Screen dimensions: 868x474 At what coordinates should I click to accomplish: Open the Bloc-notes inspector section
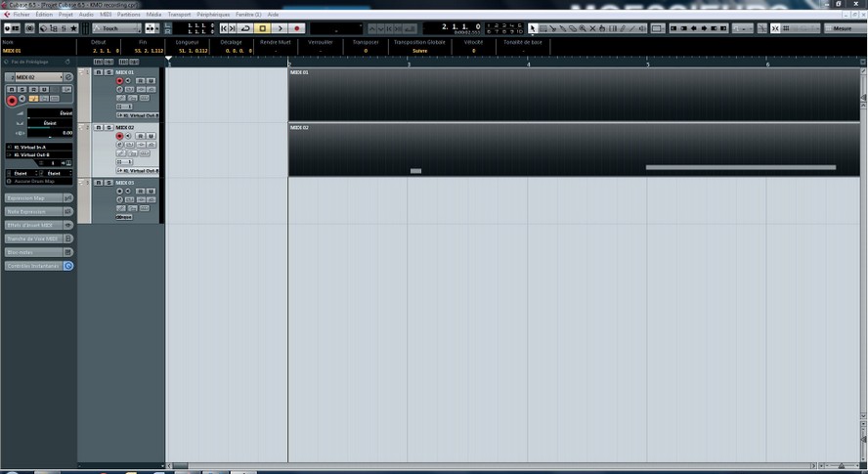[34, 252]
